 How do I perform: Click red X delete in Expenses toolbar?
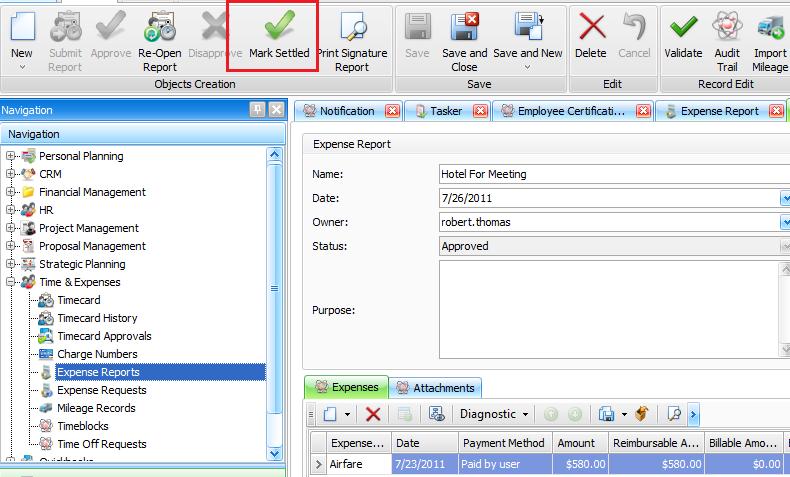pyautogui.click(x=373, y=414)
